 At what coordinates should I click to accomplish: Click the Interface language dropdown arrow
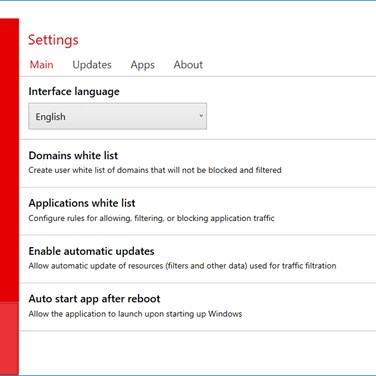tap(201, 116)
